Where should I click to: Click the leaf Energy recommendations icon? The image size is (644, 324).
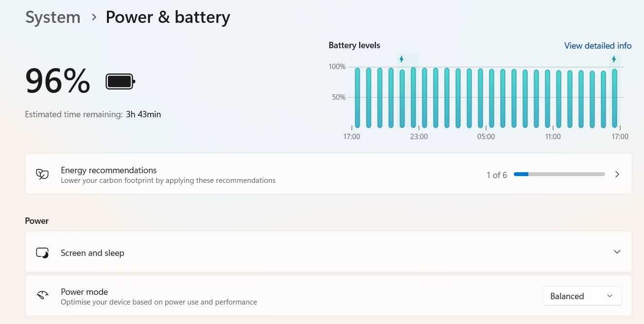click(x=42, y=174)
